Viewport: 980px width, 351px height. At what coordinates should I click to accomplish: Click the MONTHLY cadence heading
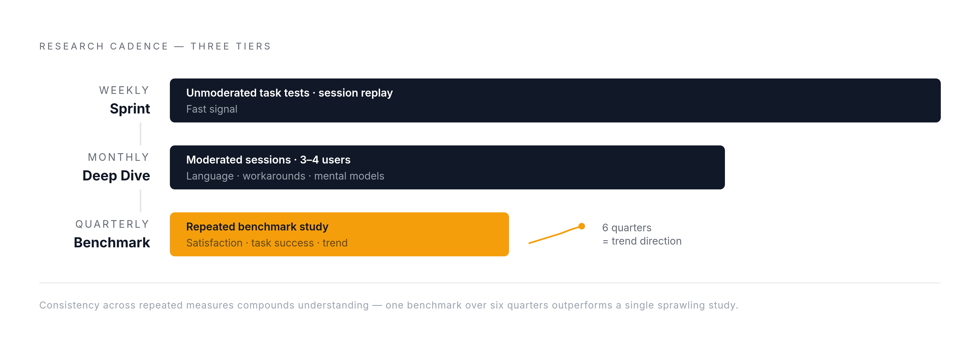pyautogui.click(x=118, y=157)
